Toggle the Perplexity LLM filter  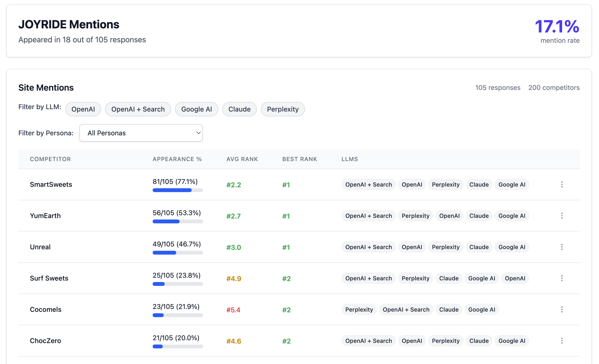coord(282,109)
